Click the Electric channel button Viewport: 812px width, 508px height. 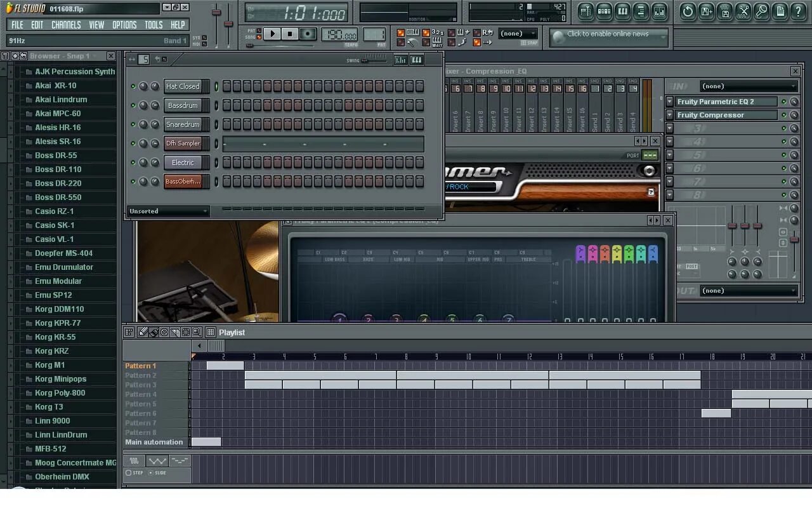pyautogui.click(x=183, y=163)
